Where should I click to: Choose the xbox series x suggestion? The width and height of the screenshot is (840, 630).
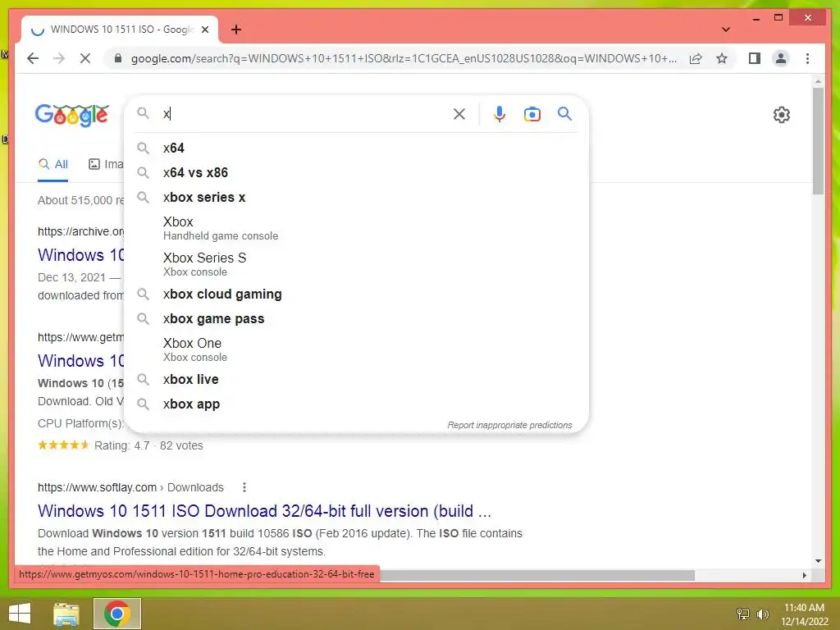[x=356, y=197]
